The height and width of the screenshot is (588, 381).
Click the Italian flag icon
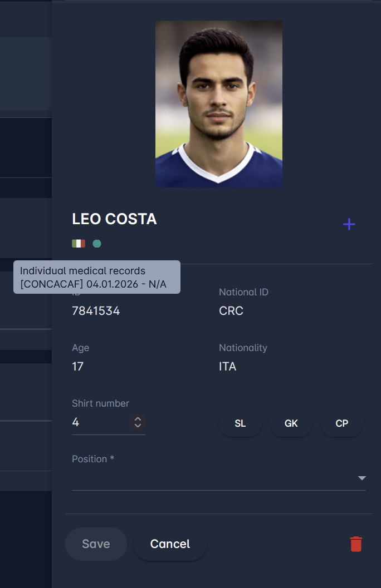(x=79, y=244)
